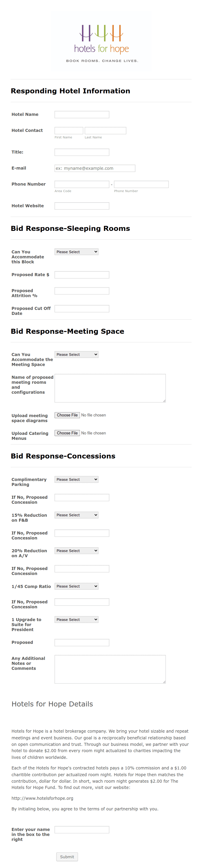Focus the Hotel Name field

pyautogui.click(x=82, y=115)
